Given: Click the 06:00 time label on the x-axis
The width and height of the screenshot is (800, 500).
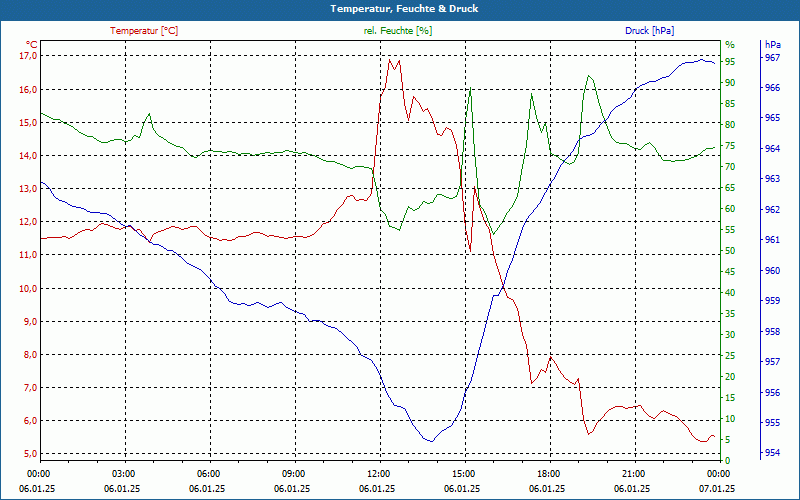Looking at the screenshot, I should point(208,473).
